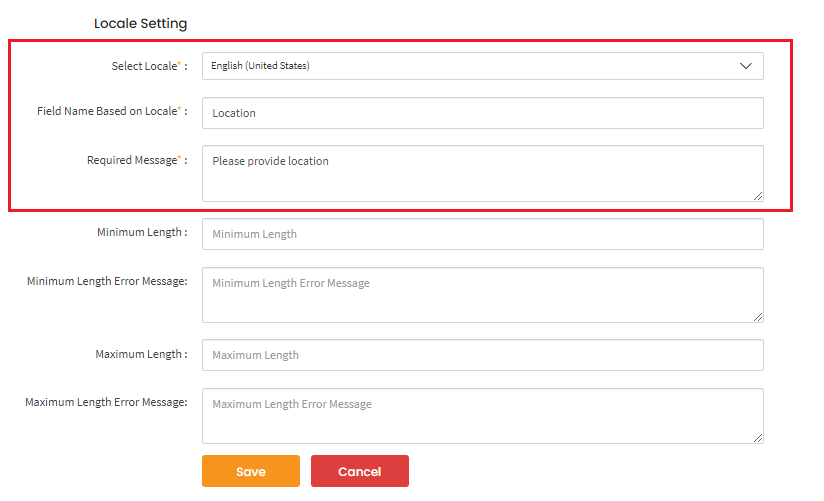Click the "Field Name Based on Locale" label

(107, 111)
